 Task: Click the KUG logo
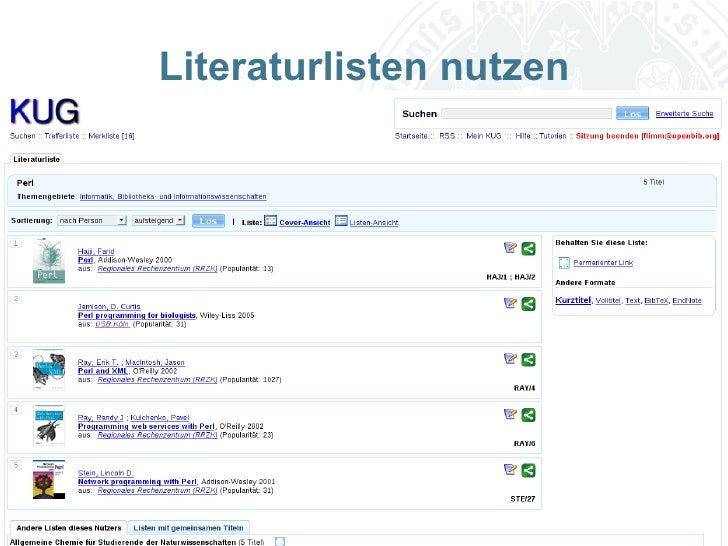tap(45, 111)
